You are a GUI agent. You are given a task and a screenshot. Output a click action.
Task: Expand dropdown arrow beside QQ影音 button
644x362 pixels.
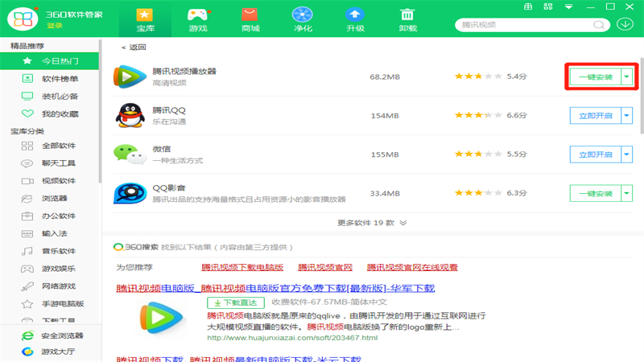(627, 193)
